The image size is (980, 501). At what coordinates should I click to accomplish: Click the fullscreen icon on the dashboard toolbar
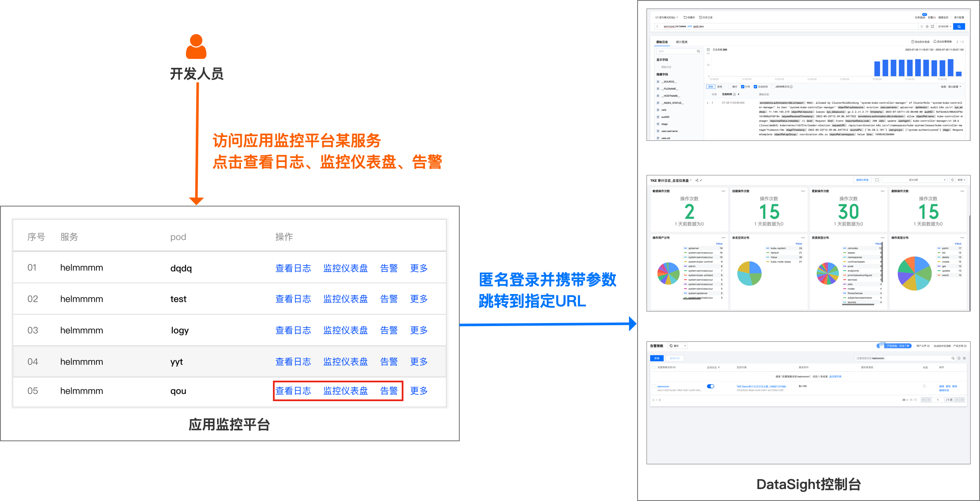click(x=877, y=180)
